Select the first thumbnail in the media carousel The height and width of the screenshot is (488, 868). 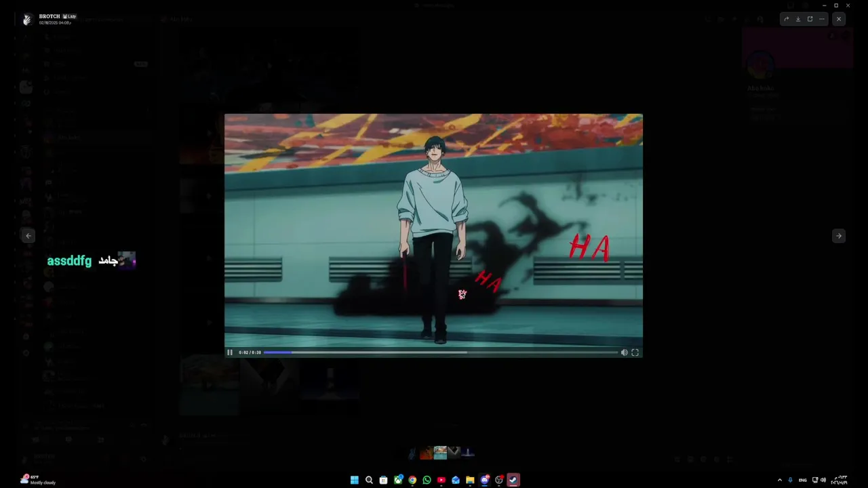pyautogui.click(x=412, y=452)
